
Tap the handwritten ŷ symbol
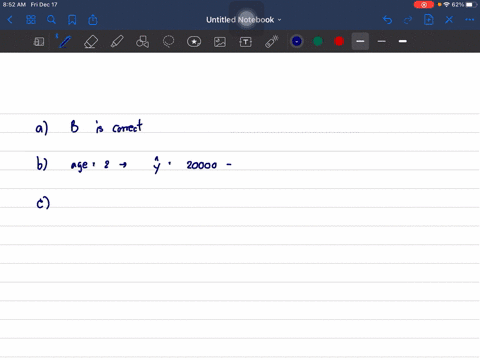click(x=156, y=165)
